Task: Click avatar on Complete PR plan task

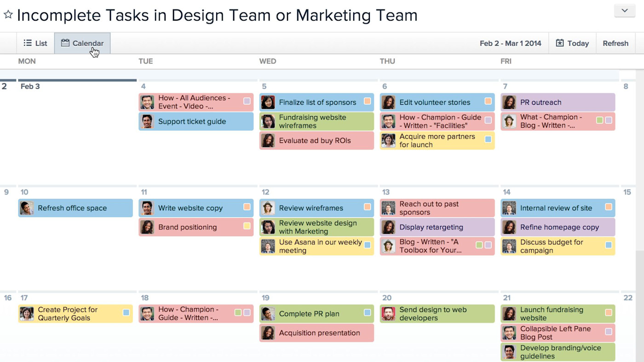Action: click(268, 314)
